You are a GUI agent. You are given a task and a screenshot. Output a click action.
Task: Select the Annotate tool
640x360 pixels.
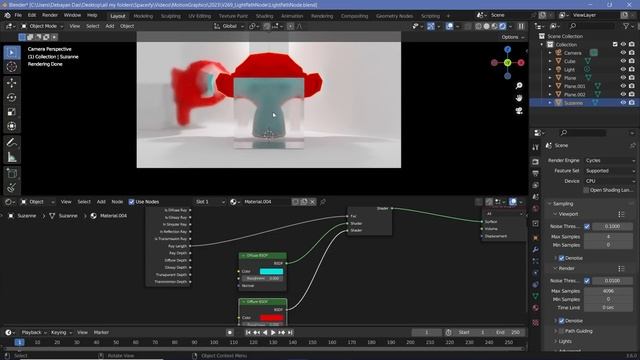click(11, 142)
